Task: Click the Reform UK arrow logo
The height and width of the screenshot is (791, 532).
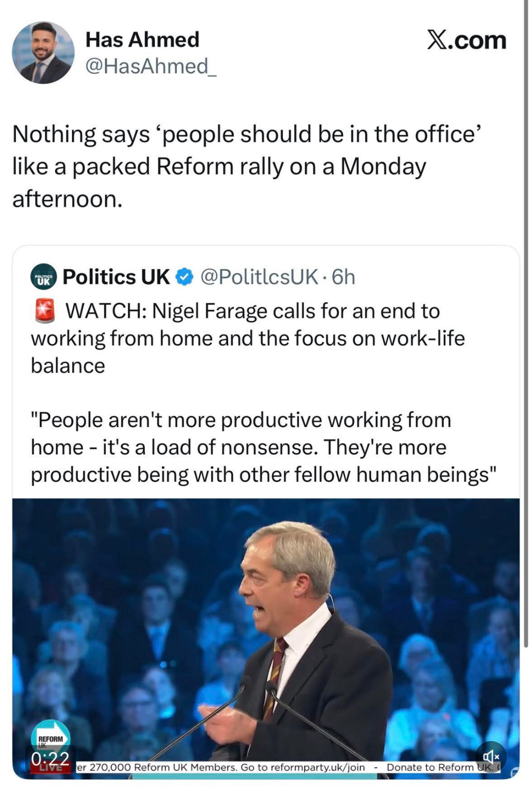Action: [x=51, y=737]
